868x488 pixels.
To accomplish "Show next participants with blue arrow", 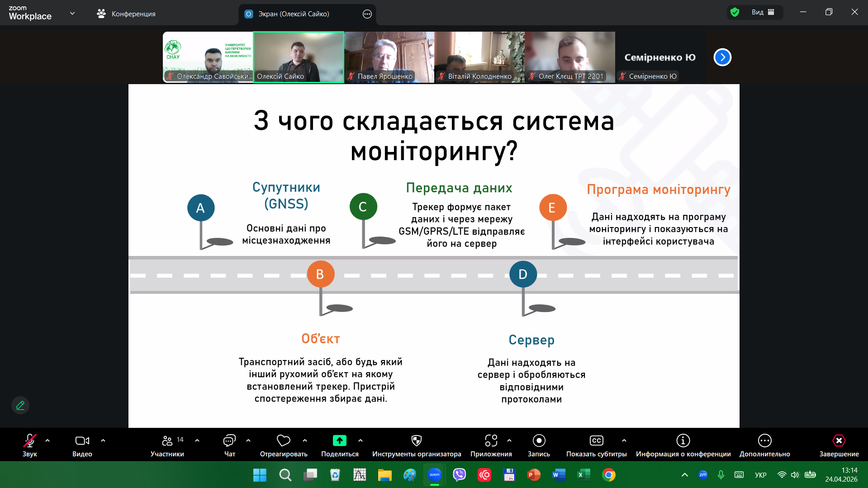I will click(x=722, y=57).
